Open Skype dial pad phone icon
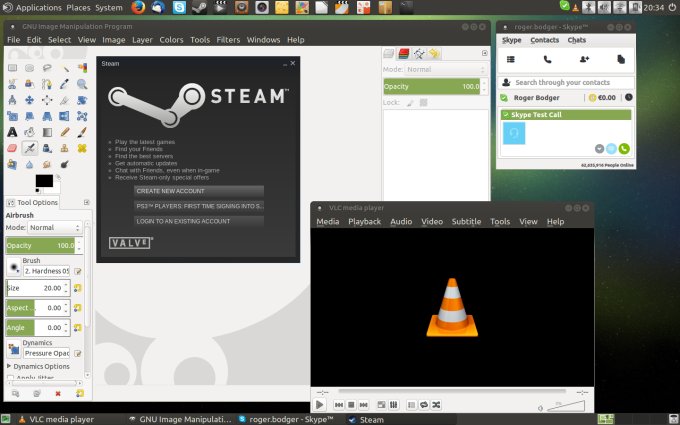The height and width of the screenshot is (425, 680). coord(547,59)
